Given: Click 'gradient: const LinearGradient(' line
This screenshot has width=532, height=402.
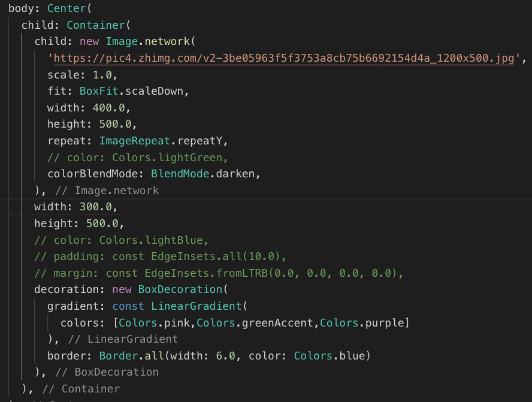Looking at the screenshot, I should (x=147, y=306).
